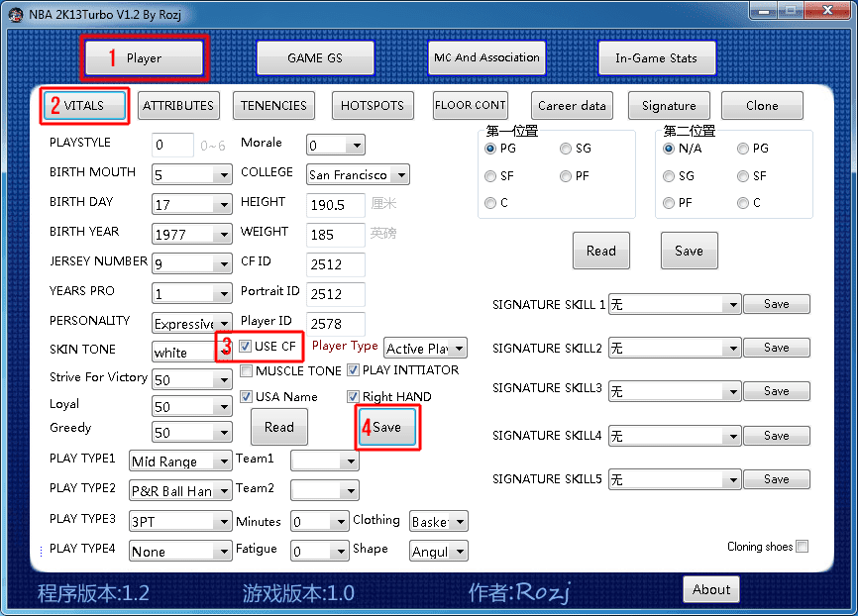
Task: Click the app icon in title bar
Action: click(15, 14)
